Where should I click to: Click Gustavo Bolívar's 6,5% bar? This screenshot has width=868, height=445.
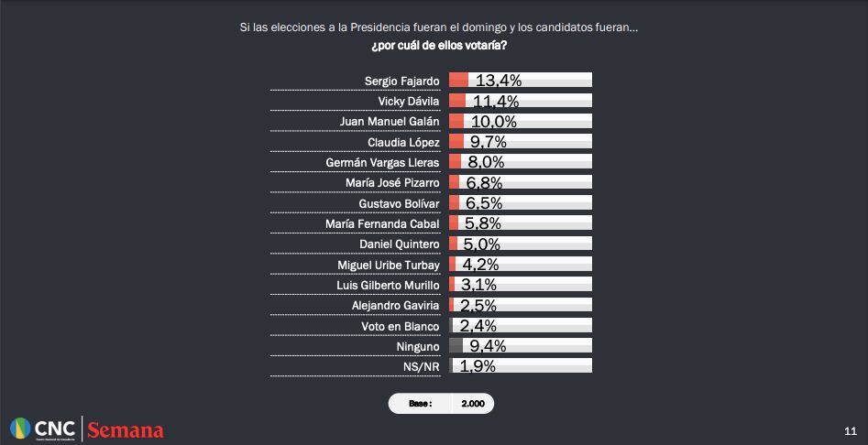(x=520, y=202)
